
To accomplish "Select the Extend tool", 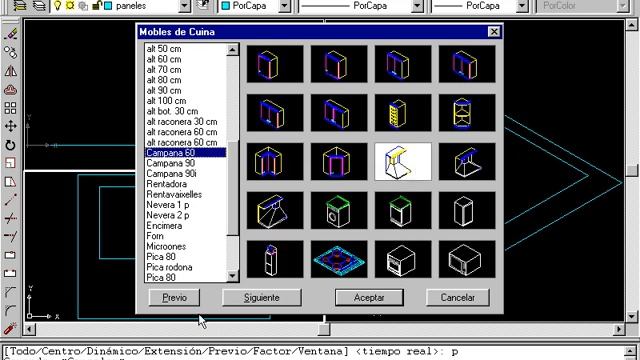I will click(11, 237).
